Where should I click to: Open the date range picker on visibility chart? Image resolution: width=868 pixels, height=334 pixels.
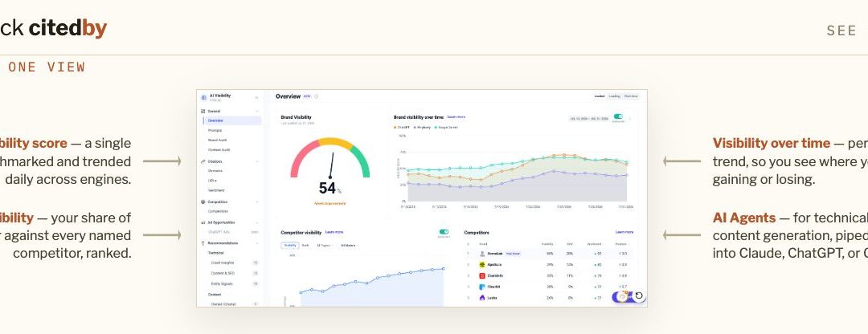coord(589,118)
